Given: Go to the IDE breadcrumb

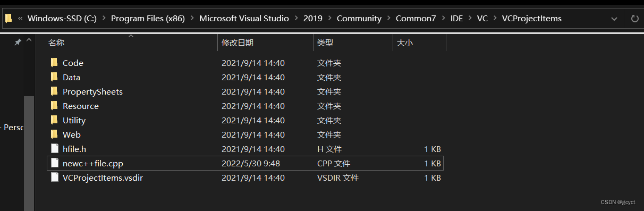Looking at the screenshot, I should (x=456, y=19).
